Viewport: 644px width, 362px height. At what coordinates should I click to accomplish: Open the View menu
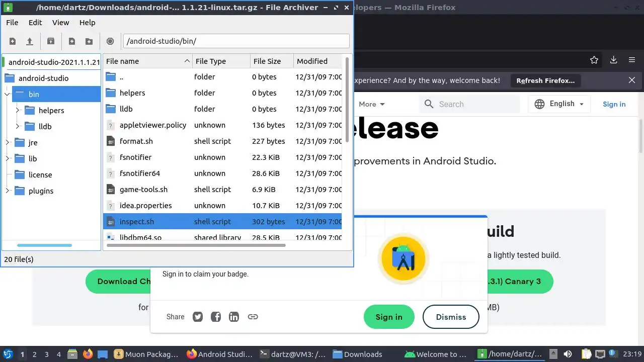(x=61, y=23)
